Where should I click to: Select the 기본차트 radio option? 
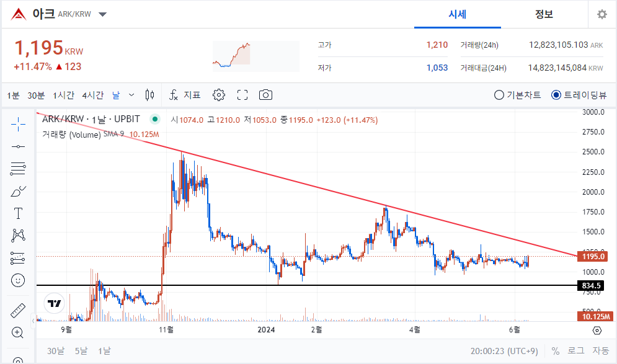click(517, 95)
